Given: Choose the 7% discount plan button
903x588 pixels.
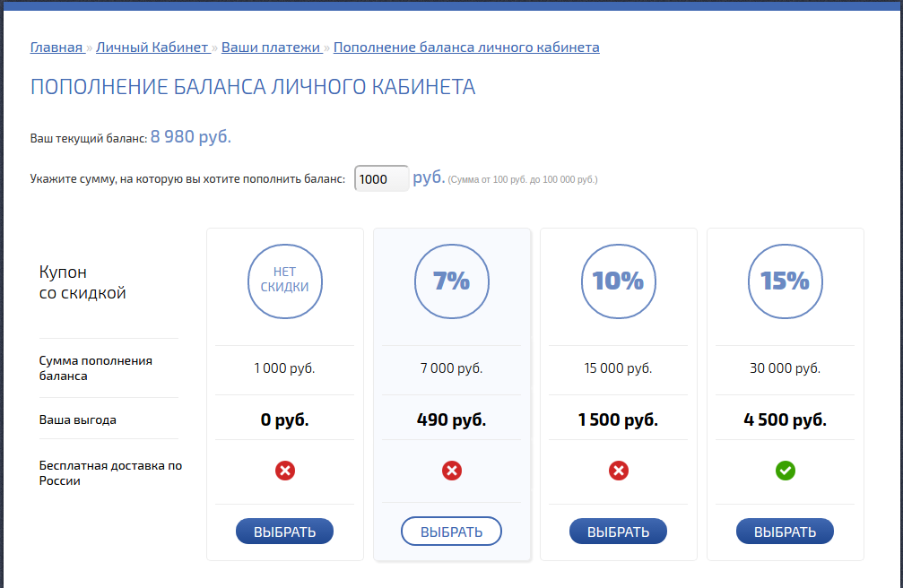Looking at the screenshot, I should (452, 531).
